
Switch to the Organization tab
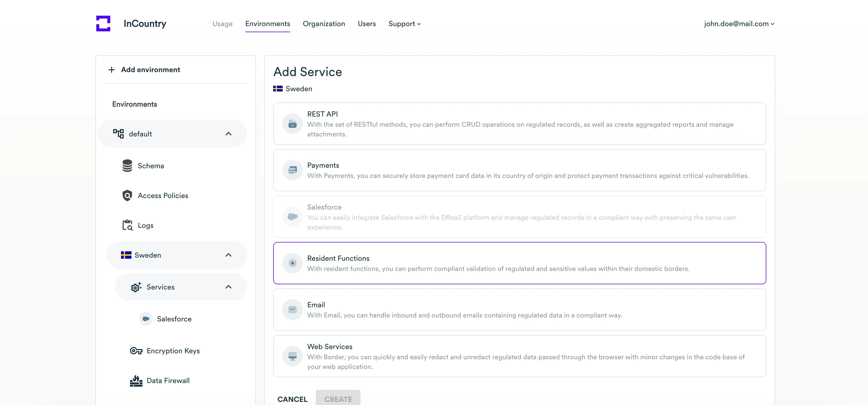pos(323,24)
